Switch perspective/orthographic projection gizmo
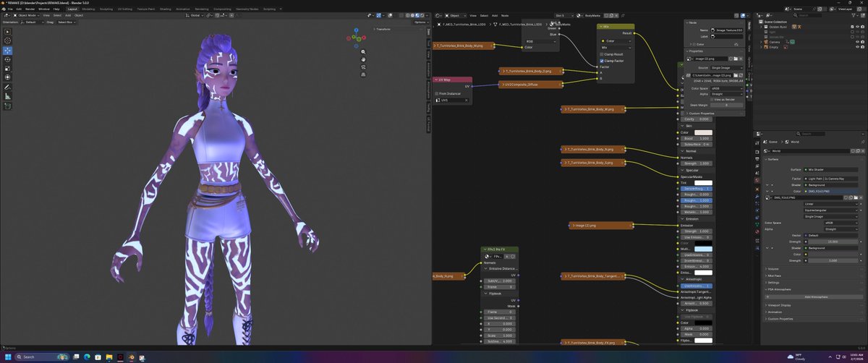The height and width of the screenshot is (363, 868). pos(362,76)
